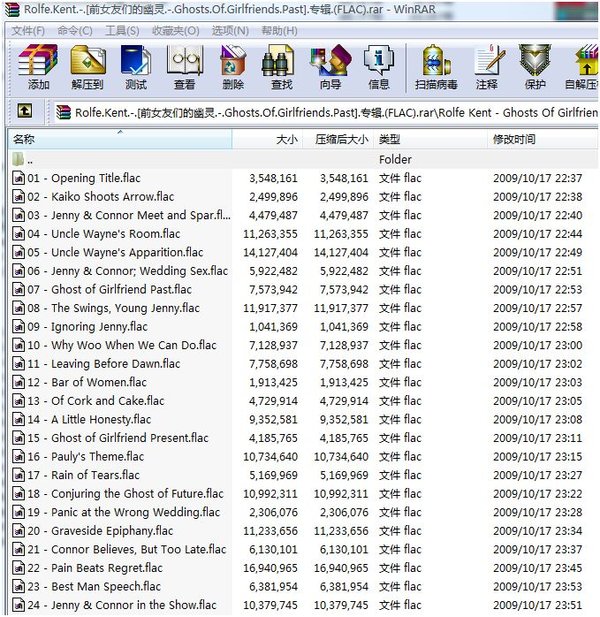Sort by the Type (类型) column header
This screenshot has width=600, height=617.
[430, 139]
